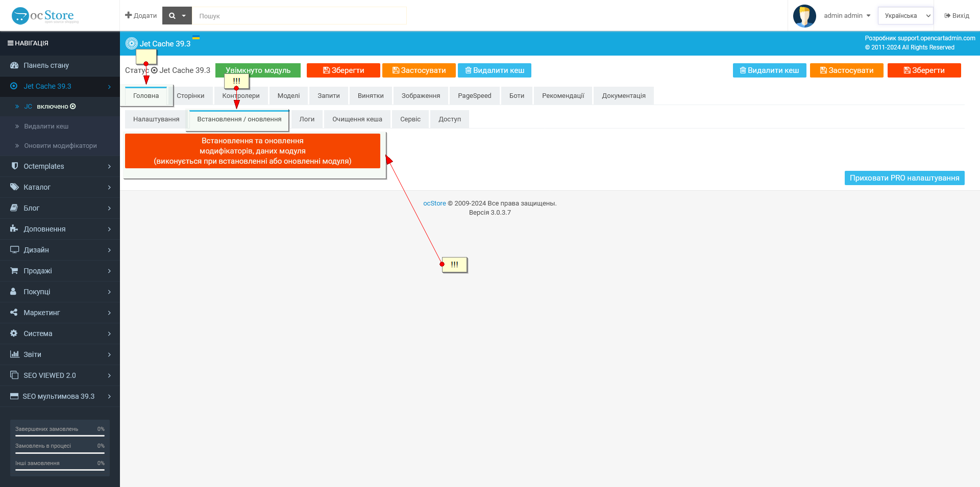
Task: Click the Інші замовлення progress bar
Action: point(60,470)
